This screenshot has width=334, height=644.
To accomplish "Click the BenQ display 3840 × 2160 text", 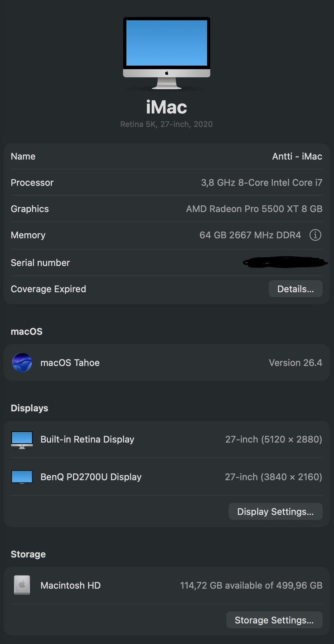I will coord(273,477).
